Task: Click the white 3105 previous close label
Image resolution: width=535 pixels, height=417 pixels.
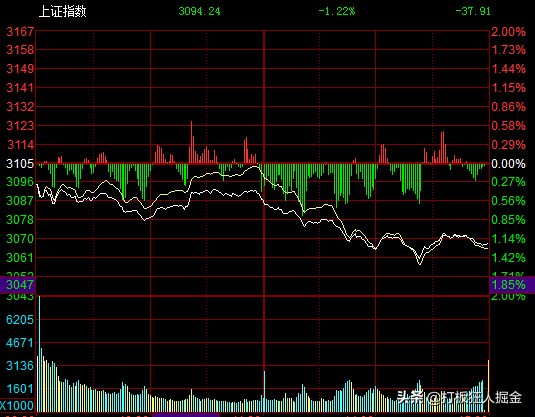Action: (20, 164)
